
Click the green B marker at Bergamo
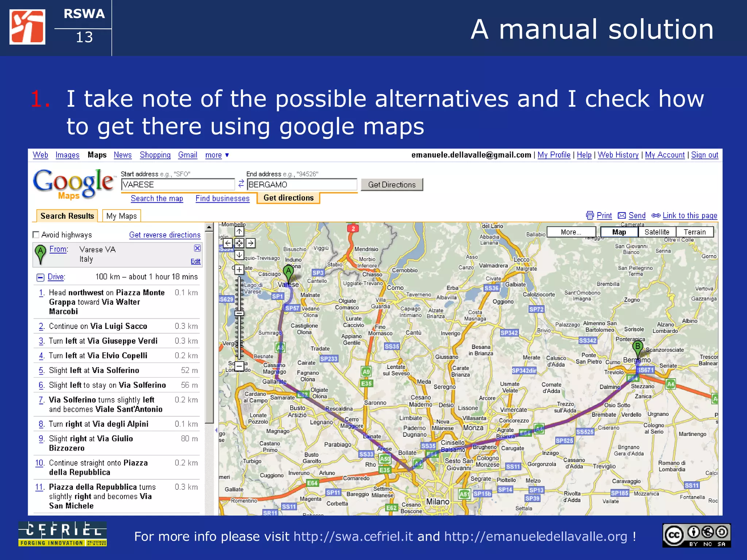[638, 349]
